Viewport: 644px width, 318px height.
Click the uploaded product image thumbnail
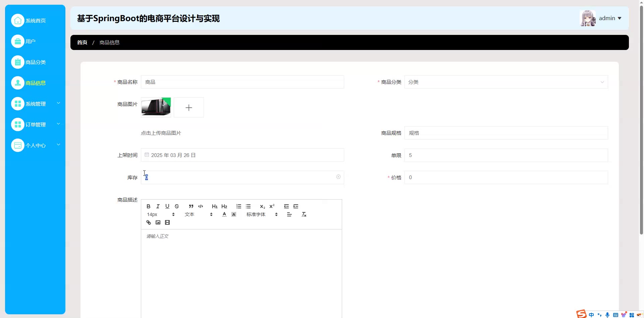click(156, 107)
